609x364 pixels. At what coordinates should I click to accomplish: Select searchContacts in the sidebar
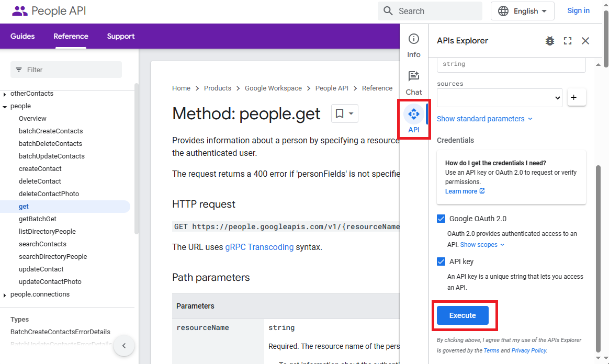[43, 244]
